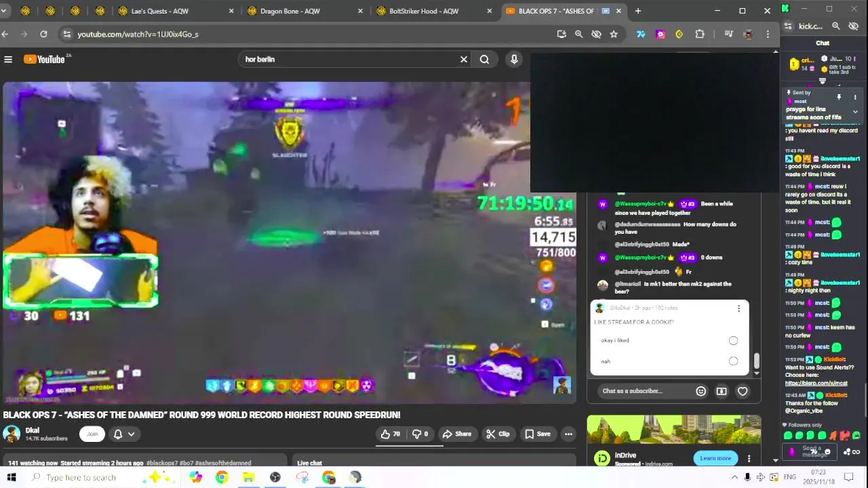The image size is (868, 488).
Task: Create a Clip of the stream
Action: click(498, 434)
